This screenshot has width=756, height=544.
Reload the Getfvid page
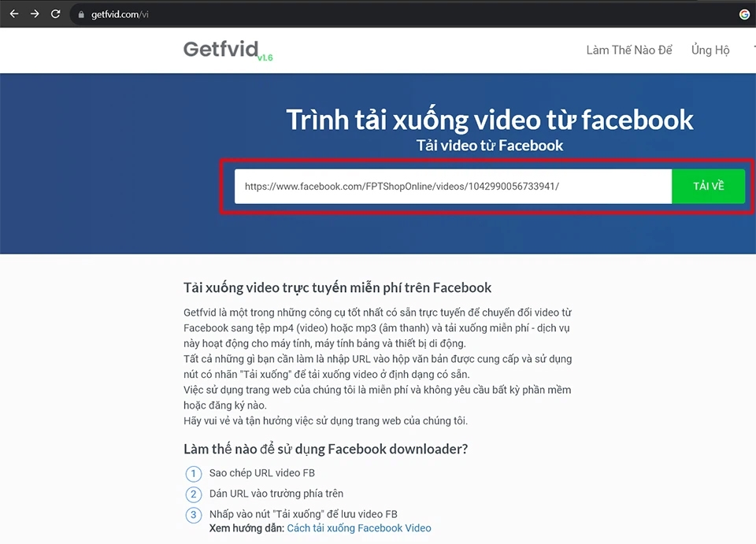point(55,13)
